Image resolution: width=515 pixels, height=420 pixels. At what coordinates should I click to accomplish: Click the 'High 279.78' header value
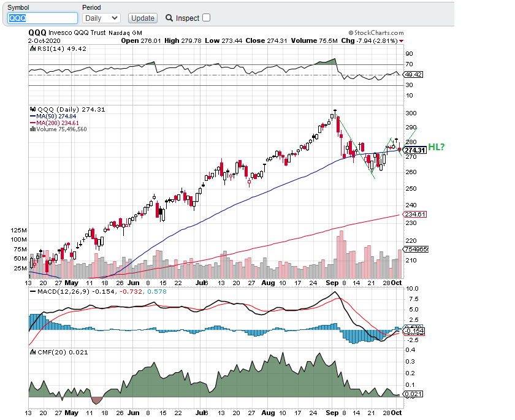pyautogui.click(x=183, y=40)
